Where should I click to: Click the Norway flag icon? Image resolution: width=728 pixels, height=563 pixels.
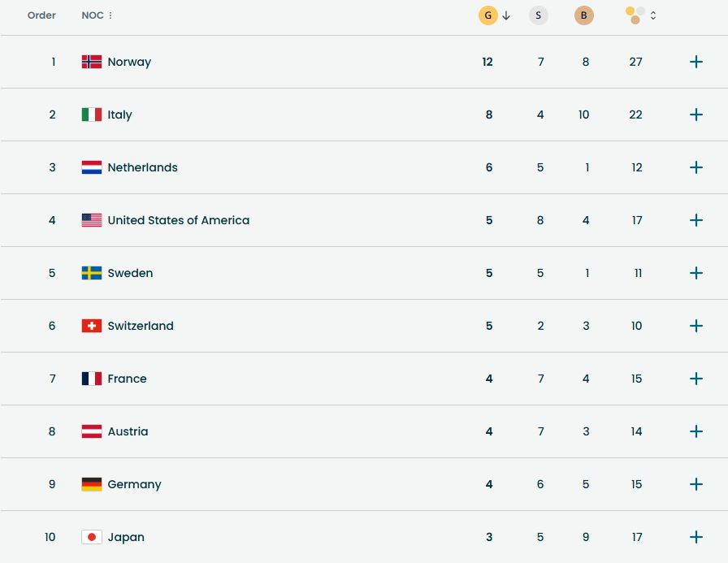tap(92, 62)
